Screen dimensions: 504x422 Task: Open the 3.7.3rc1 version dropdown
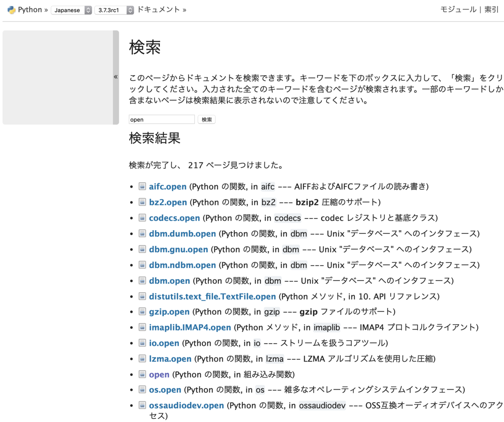tap(114, 10)
